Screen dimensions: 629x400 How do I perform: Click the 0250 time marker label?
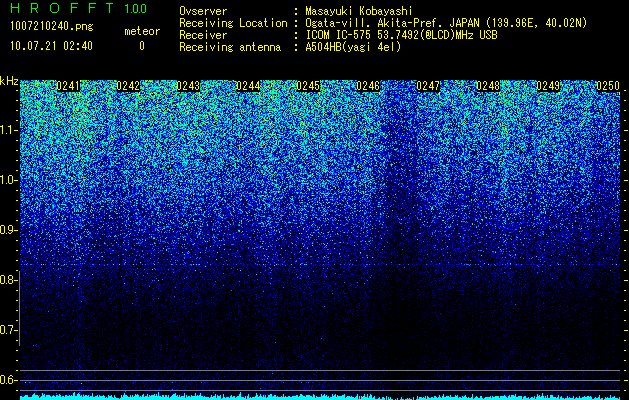pos(608,86)
